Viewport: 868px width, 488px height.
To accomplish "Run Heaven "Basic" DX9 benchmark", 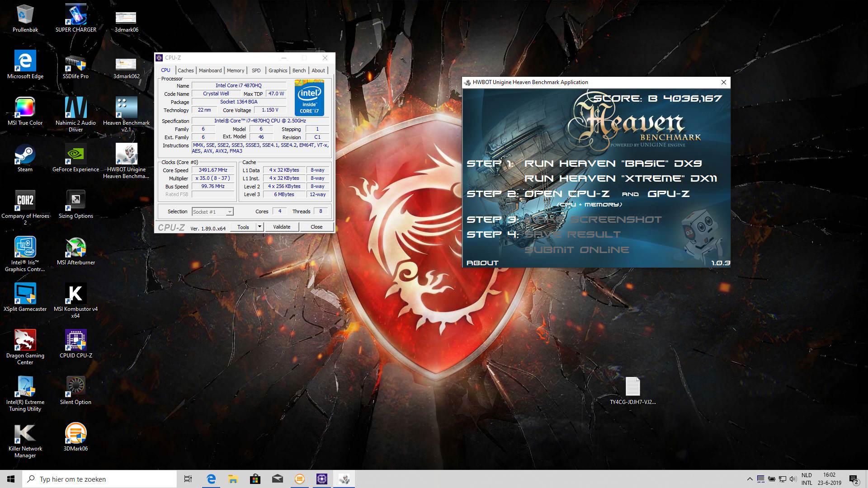I will click(x=613, y=164).
